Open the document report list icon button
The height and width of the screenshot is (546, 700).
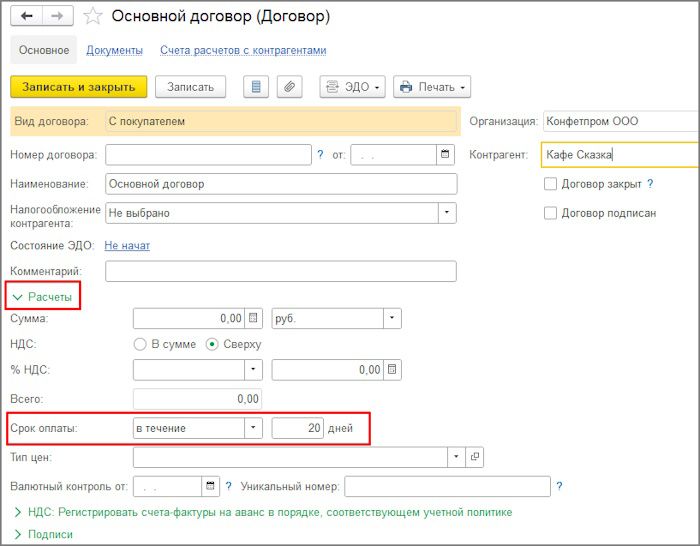coord(256,87)
